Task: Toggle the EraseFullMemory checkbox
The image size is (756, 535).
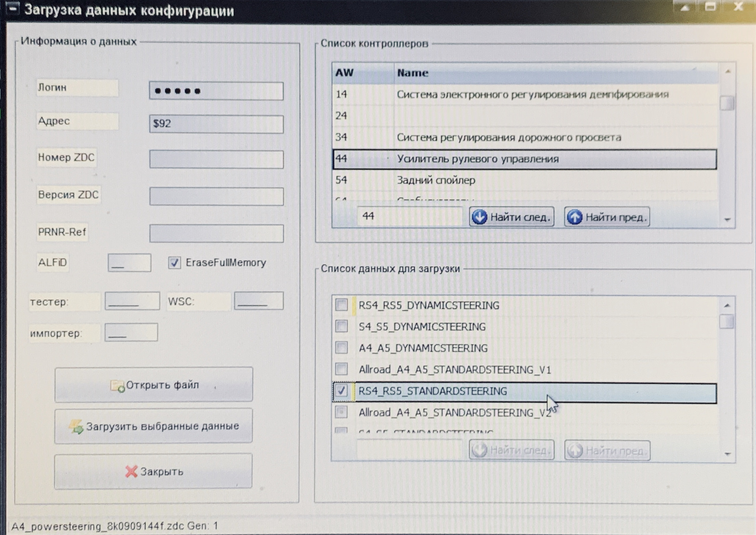Action: [x=174, y=262]
